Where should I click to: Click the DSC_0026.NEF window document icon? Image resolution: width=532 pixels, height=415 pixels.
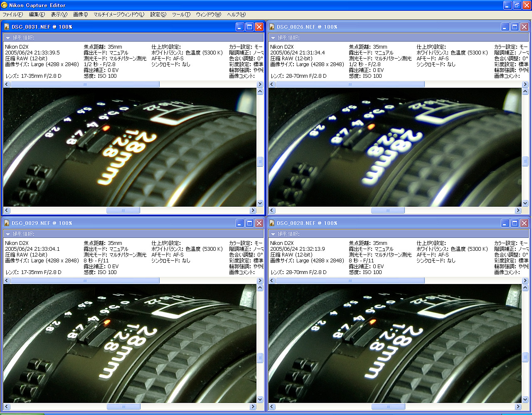[272, 27]
